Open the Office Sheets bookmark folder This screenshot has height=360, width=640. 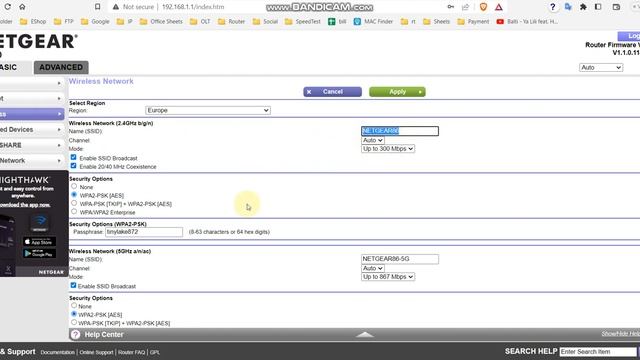pos(161,22)
